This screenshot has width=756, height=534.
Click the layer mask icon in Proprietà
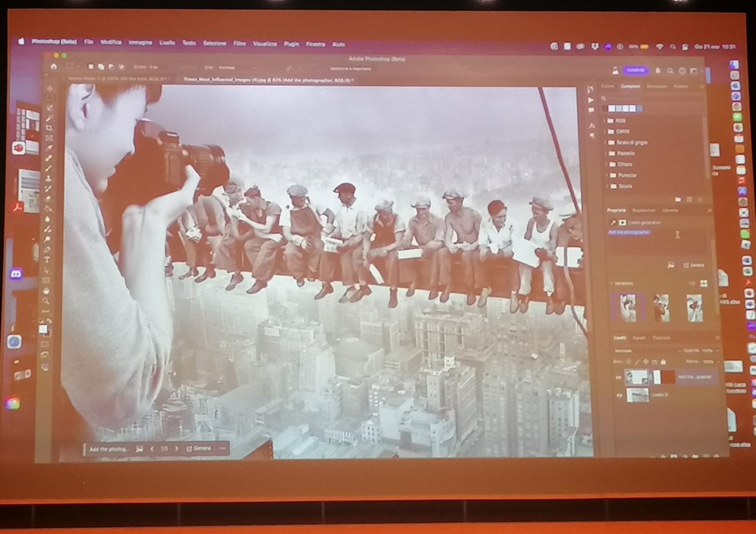pos(622,223)
